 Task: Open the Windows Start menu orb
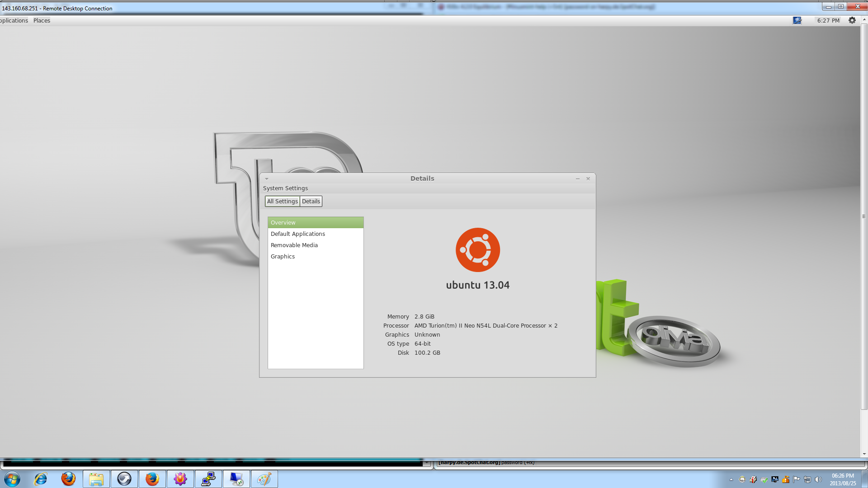point(12,479)
